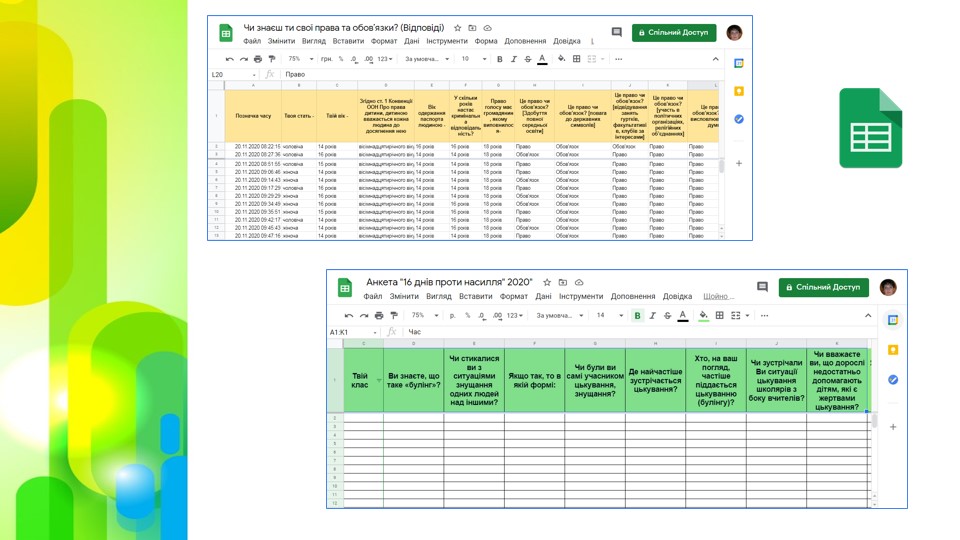960x540 pixels.
Task: Click Redo in the lower 'Анкета' spreadsheet toolbar
Action: click(364, 316)
